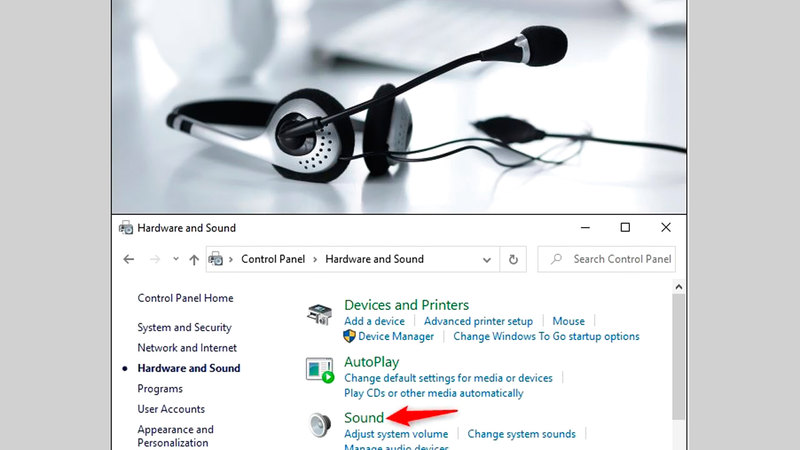This screenshot has width=800, height=450.
Task: Click the AutoPlay icon
Action: click(x=319, y=369)
